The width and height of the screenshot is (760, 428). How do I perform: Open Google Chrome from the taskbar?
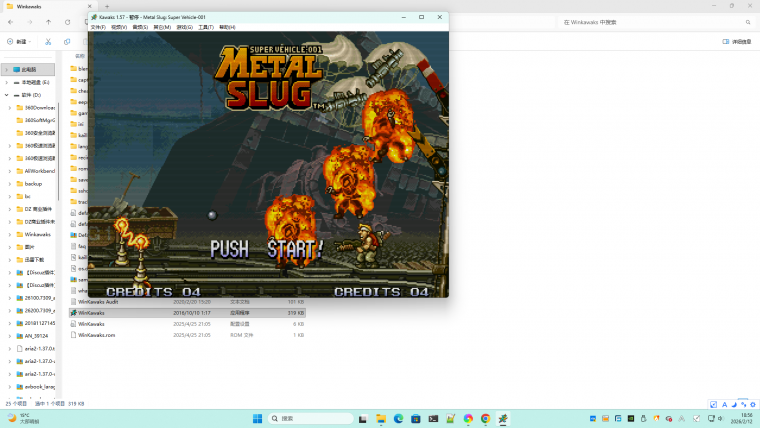tap(485, 418)
